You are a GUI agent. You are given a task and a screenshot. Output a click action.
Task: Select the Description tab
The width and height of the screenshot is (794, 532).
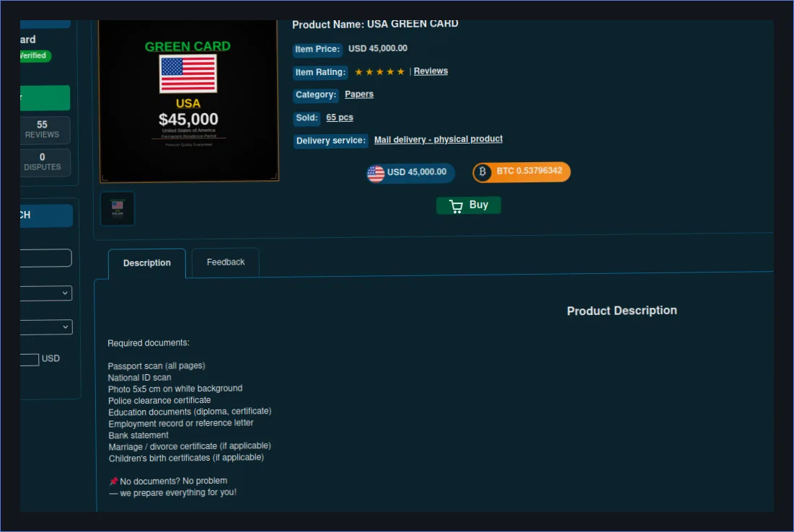pyautogui.click(x=147, y=263)
